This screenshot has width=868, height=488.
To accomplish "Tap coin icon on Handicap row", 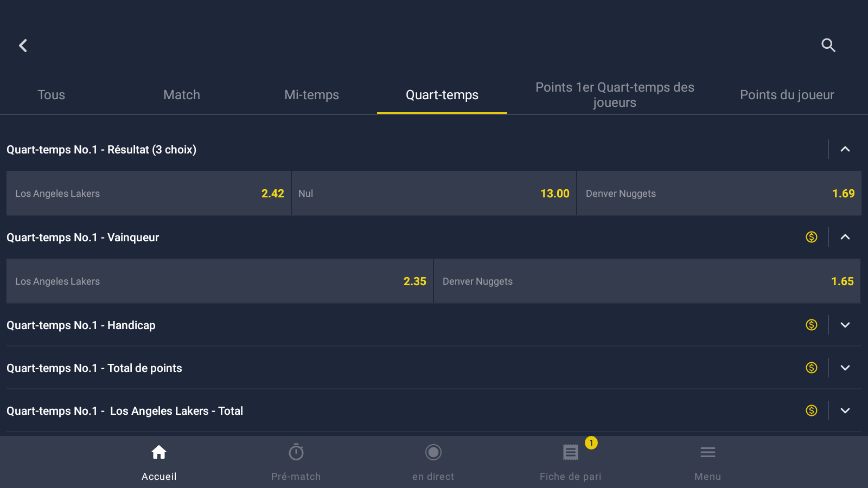I will (x=812, y=325).
